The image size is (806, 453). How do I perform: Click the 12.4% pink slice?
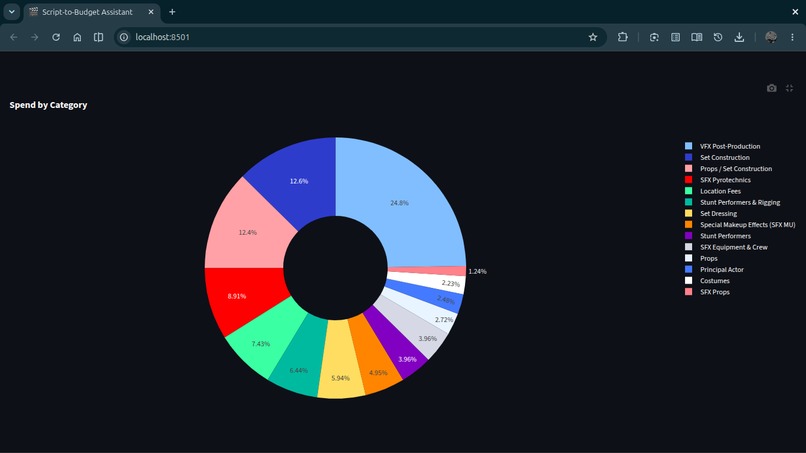click(x=247, y=231)
